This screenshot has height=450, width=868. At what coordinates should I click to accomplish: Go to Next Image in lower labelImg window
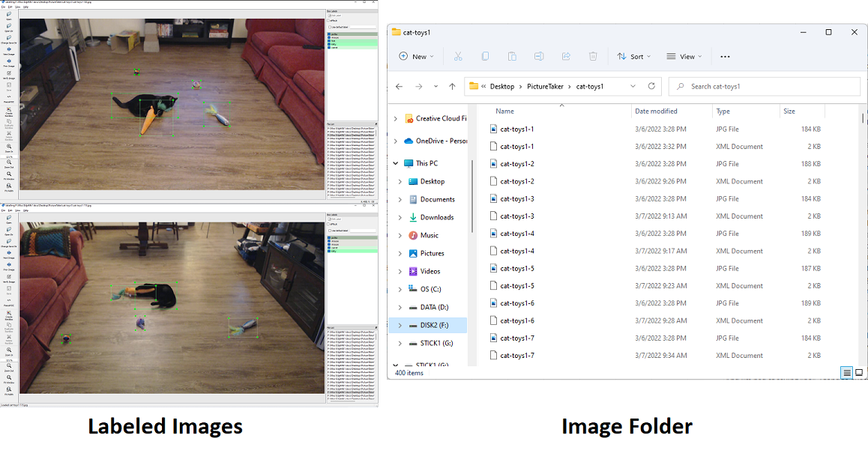coord(9,255)
